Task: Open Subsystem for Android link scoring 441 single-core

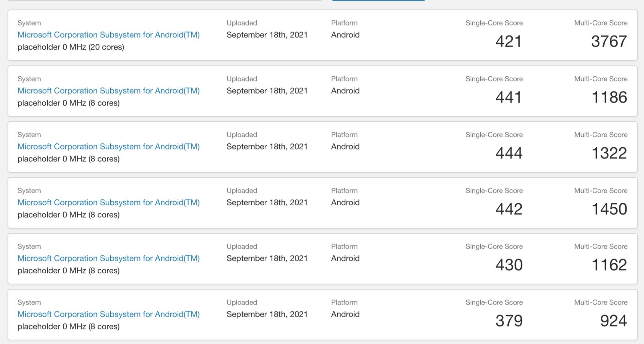Action: 108,91
